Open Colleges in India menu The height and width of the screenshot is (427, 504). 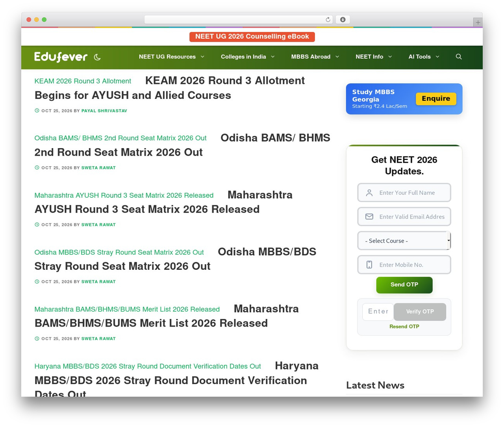point(243,57)
